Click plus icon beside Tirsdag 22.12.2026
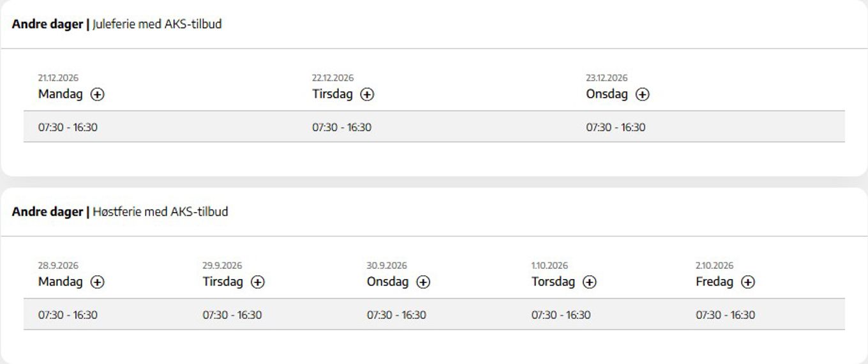The width and height of the screenshot is (868, 364). click(x=367, y=95)
